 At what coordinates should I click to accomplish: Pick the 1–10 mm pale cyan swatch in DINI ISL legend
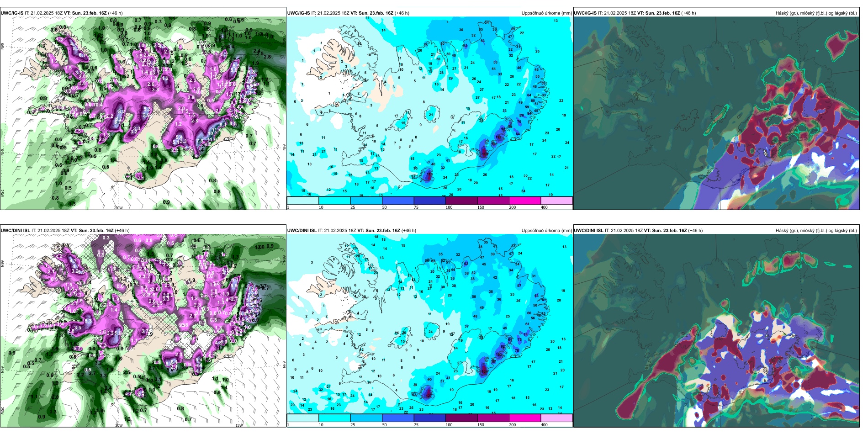click(x=303, y=418)
